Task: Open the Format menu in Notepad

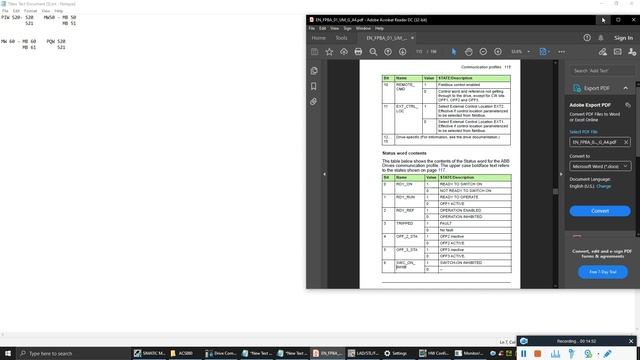Action: click(x=30, y=11)
